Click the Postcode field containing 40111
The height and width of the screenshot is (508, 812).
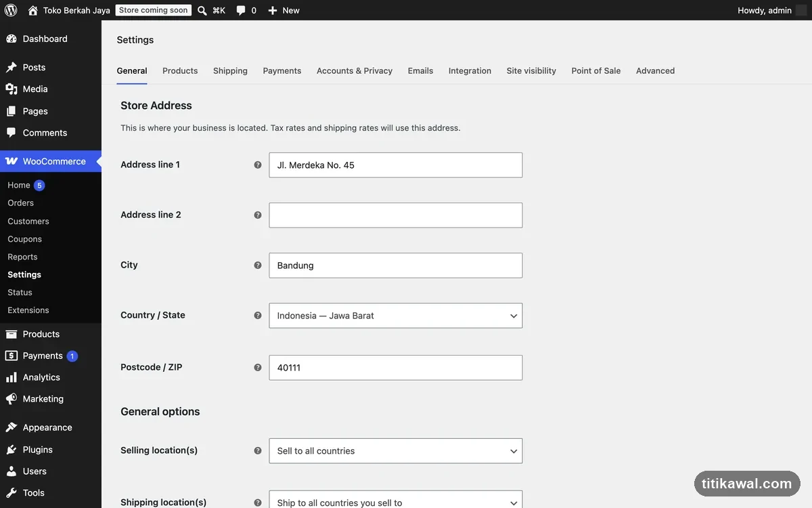click(x=396, y=368)
